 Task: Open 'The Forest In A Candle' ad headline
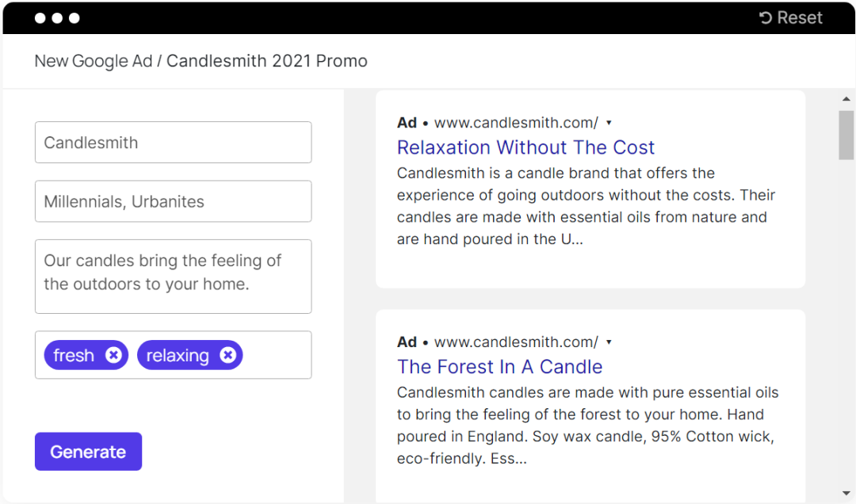point(499,367)
